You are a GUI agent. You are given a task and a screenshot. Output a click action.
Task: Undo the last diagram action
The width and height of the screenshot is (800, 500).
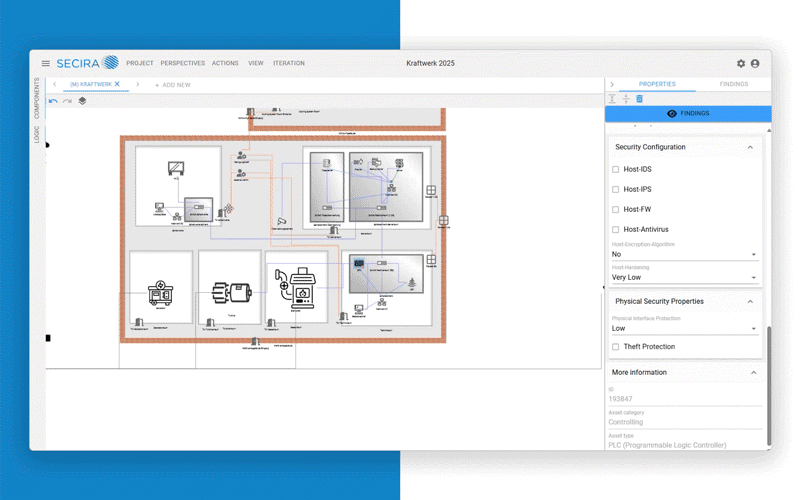pyautogui.click(x=53, y=101)
